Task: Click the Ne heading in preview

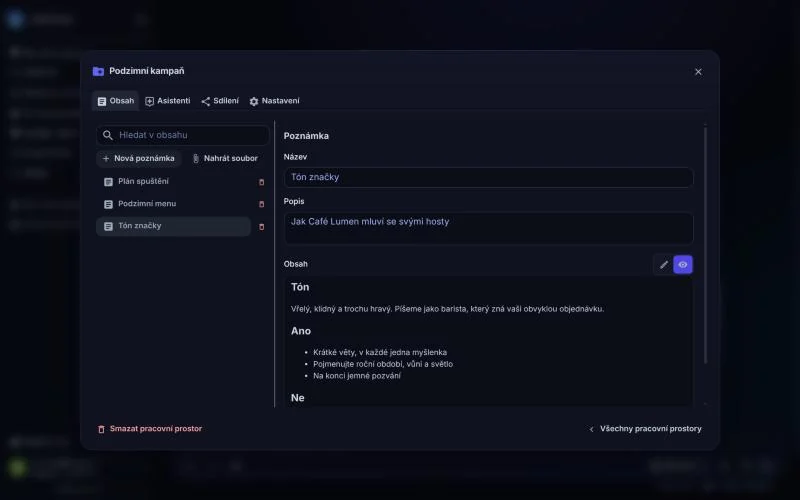Action: (x=297, y=398)
